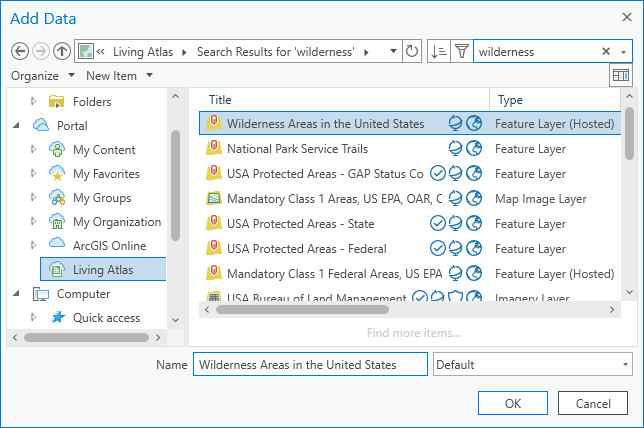Open the Default format dropdown
Viewport: 644px width, 428px height.
[x=533, y=365]
